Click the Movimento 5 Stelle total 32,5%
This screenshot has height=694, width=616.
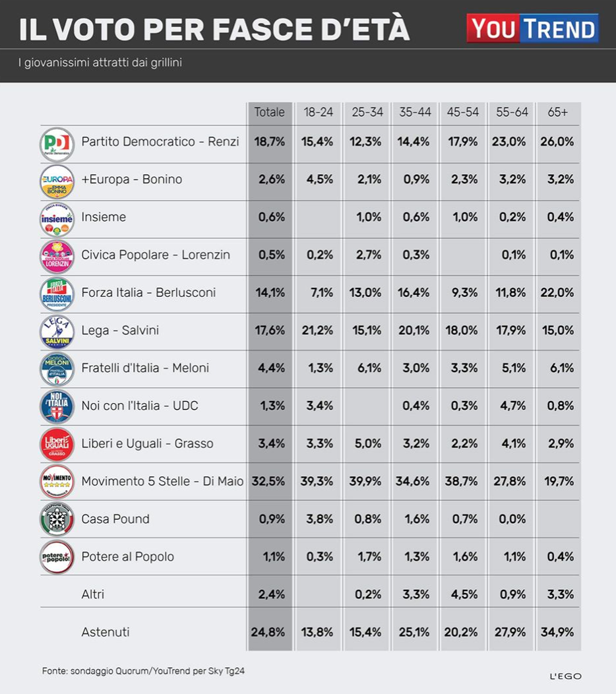[270, 482]
